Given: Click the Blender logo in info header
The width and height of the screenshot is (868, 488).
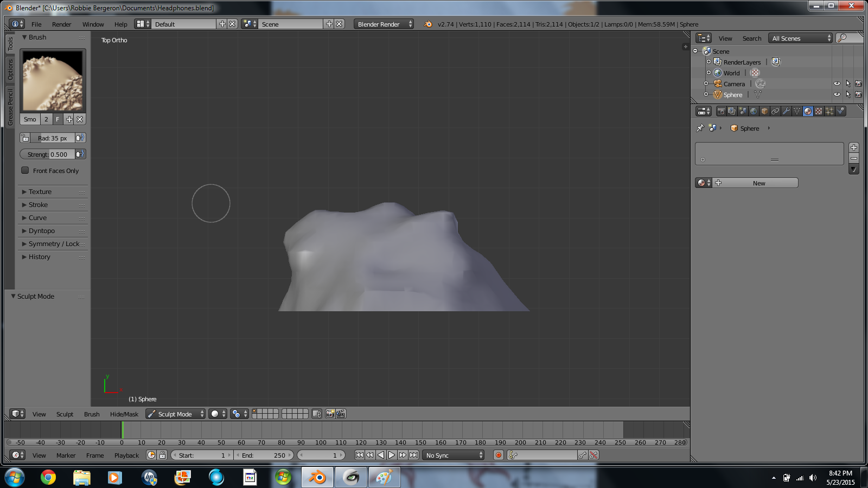Looking at the screenshot, I should [x=428, y=24].
